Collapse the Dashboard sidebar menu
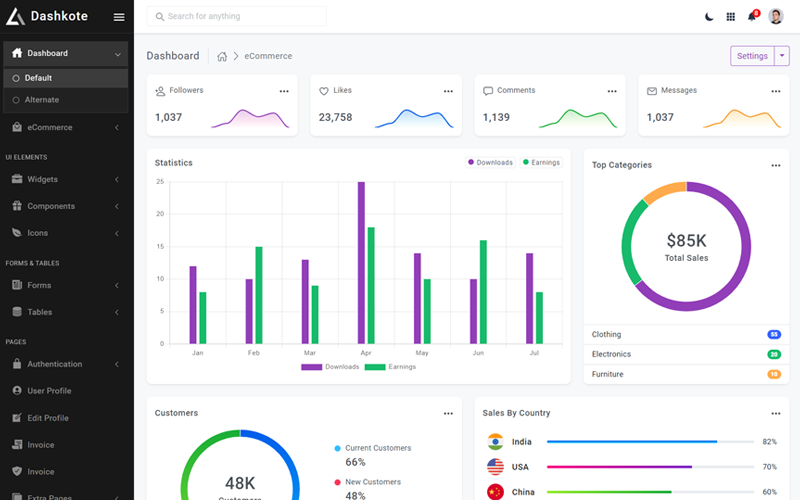 [66, 54]
